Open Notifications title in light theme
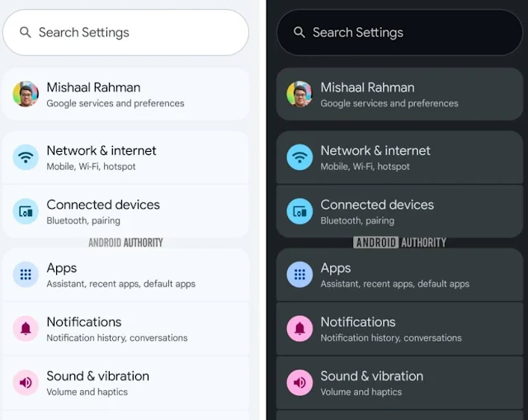528x420 pixels. coord(84,322)
